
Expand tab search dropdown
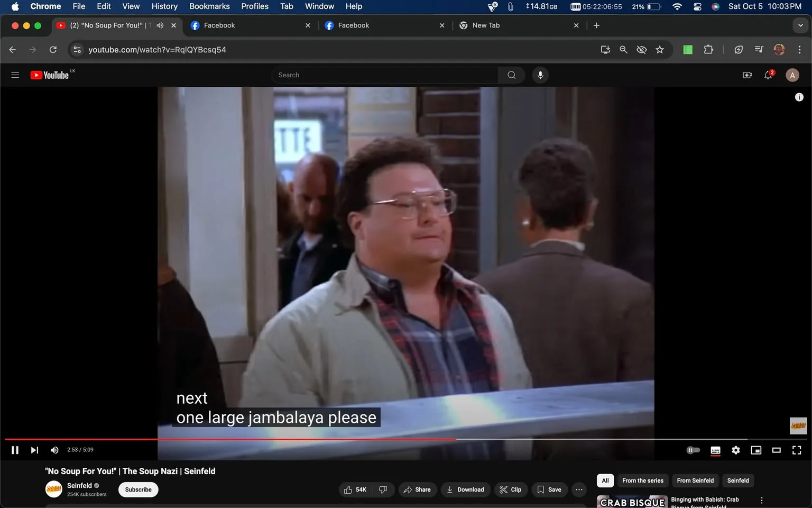[x=800, y=25]
